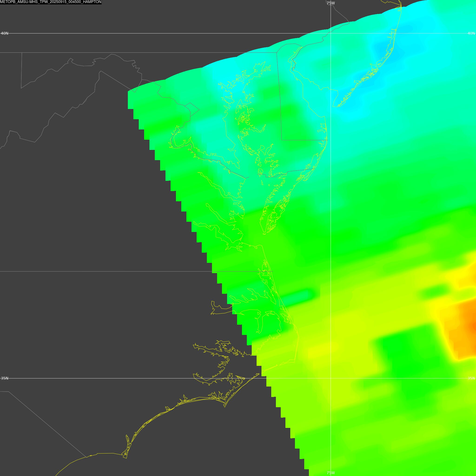Click the 40N label on right edge
Viewport: 476px width, 476px height.
click(x=471, y=33)
